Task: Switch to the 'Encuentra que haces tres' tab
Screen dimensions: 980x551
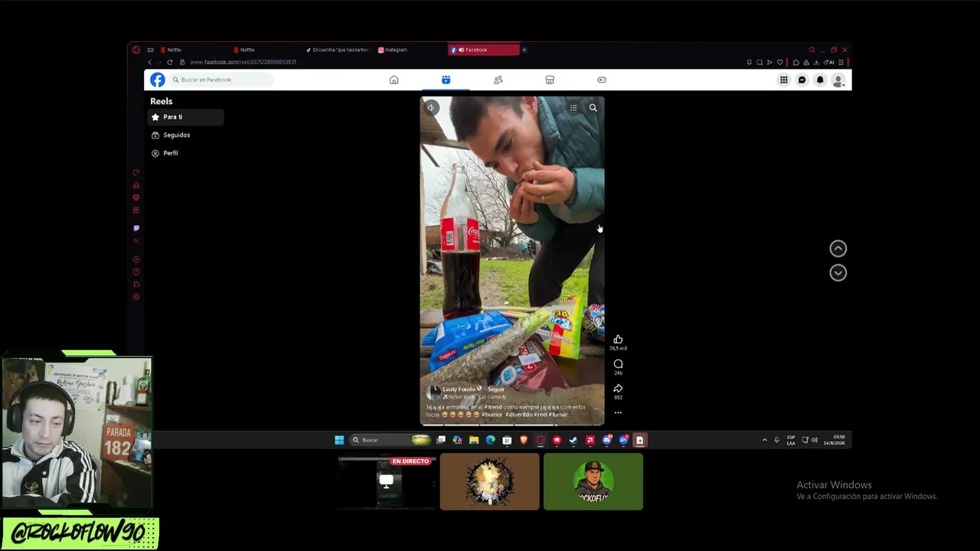Action: coord(337,50)
